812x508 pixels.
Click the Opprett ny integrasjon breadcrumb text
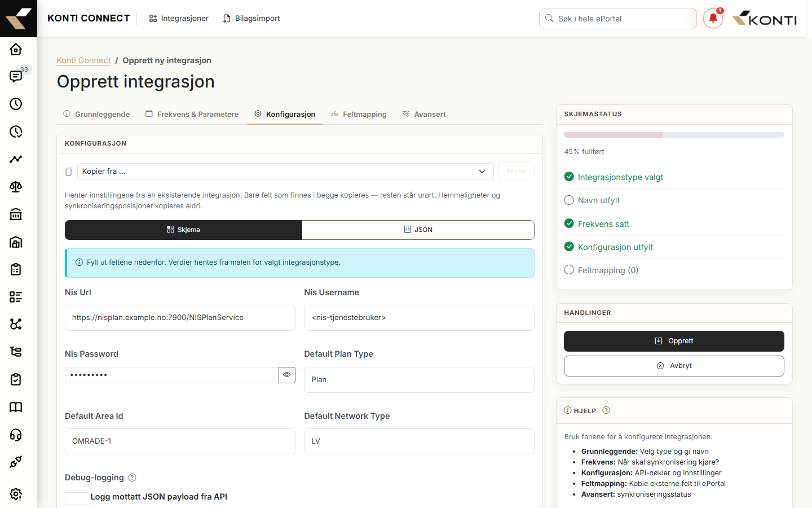point(167,60)
